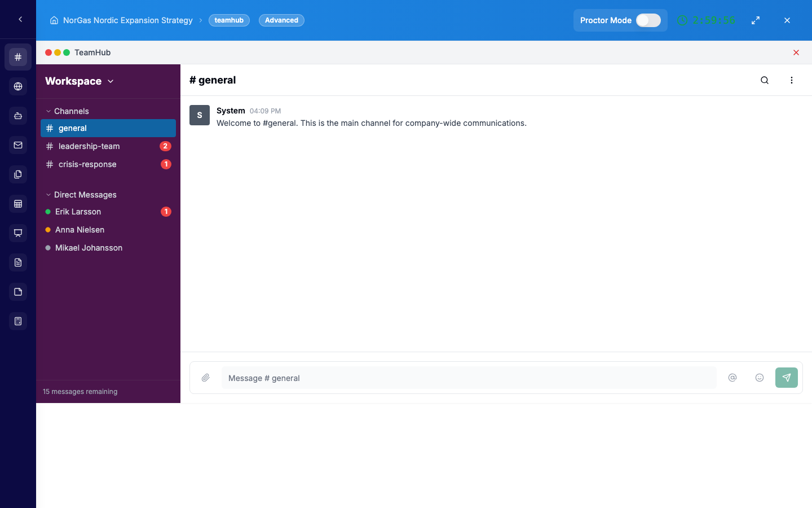Click the home icon in breadcrumb
Image resolution: width=812 pixels, height=508 pixels.
tap(54, 20)
